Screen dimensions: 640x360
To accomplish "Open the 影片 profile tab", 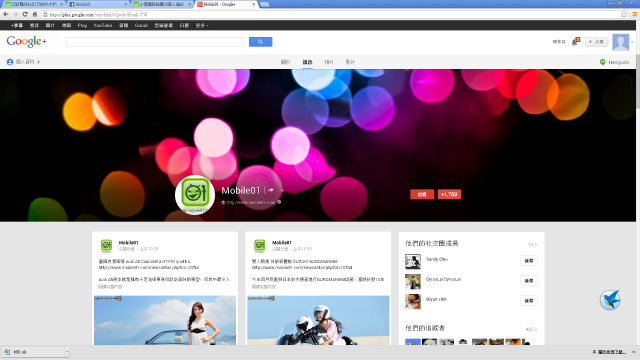I will [x=350, y=62].
